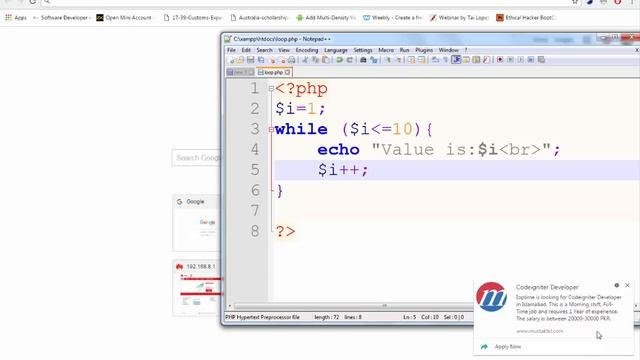This screenshot has width=640, height=360.
Task: Open the Window menu
Action: click(449, 50)
